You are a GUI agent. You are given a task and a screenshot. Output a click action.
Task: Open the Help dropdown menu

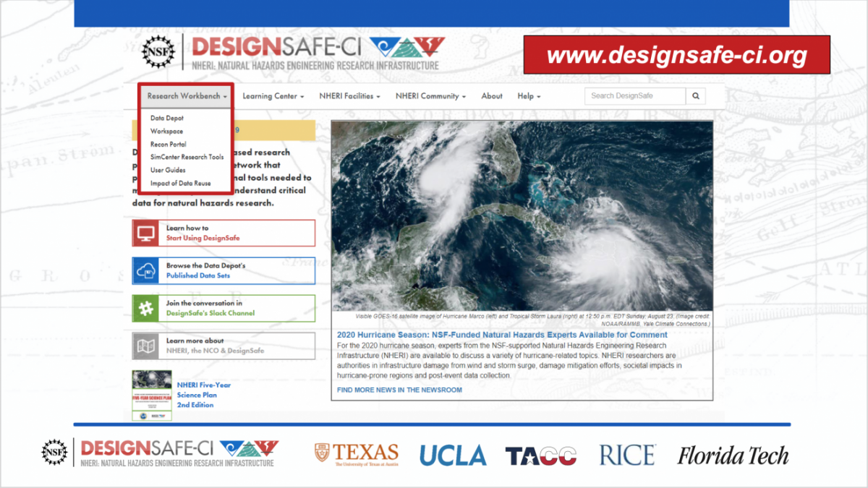point(529,95)
